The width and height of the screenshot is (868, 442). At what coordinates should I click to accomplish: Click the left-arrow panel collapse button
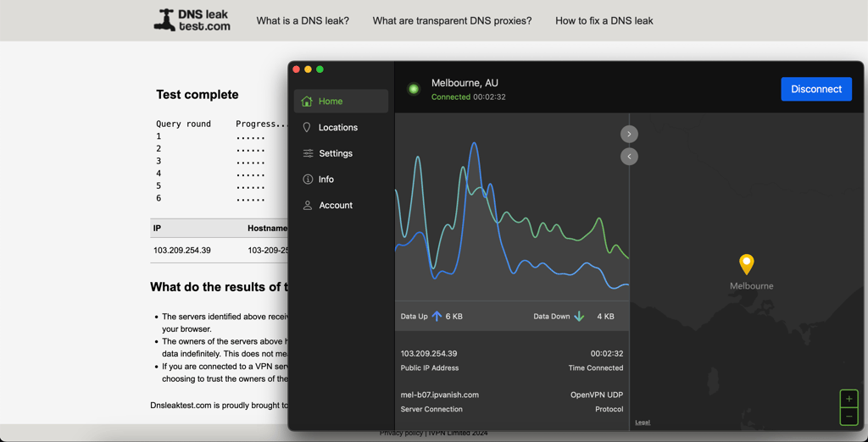click(x=630, y=157)
